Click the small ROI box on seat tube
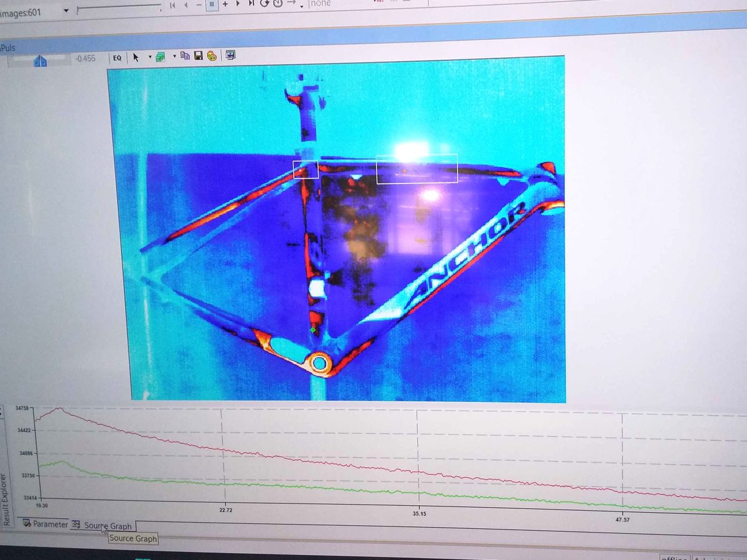747x560 pixels. tap(306, 169)
